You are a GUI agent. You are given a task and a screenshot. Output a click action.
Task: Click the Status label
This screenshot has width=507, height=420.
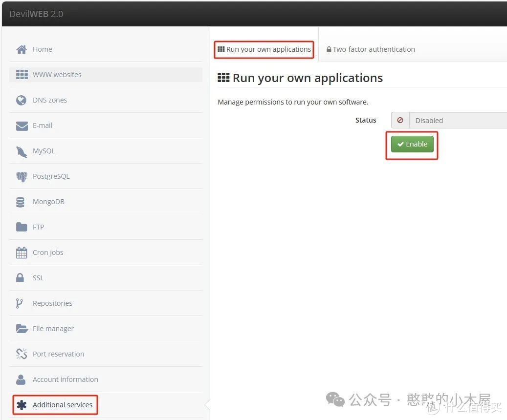pyautogui.click(x=366, y=120)
